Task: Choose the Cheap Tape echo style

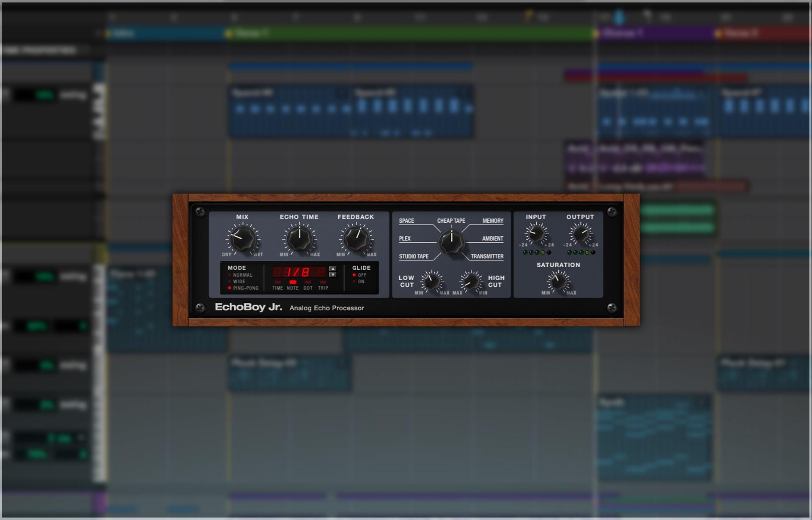Action: tap(451, 221)
